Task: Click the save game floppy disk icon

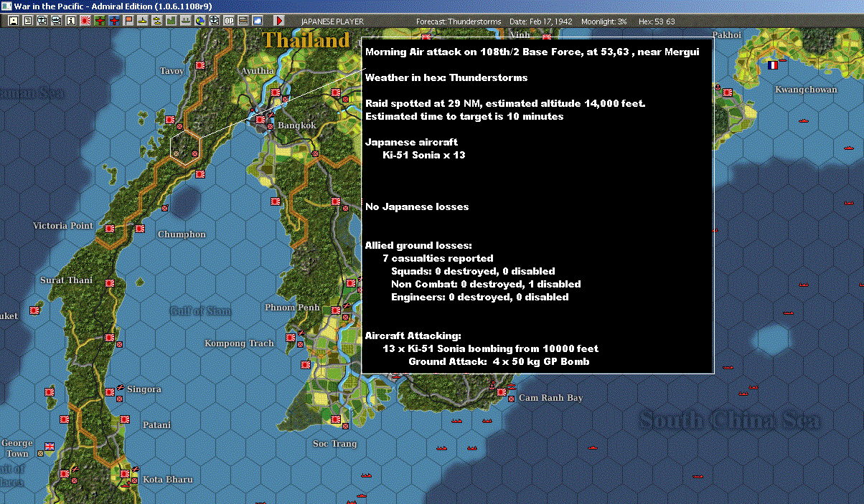Action: (14, 21)
